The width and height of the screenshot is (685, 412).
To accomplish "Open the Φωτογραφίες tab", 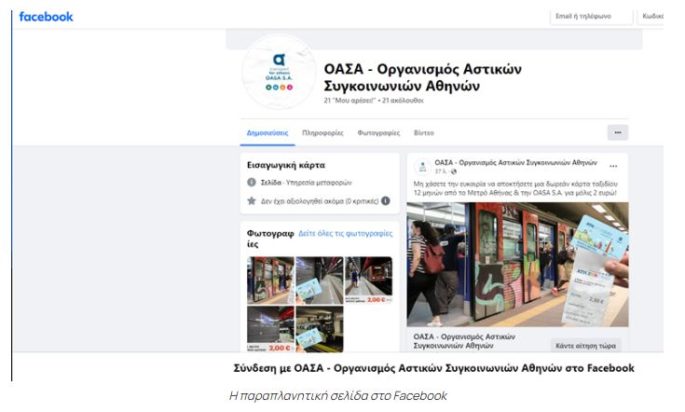I will 378,133.
